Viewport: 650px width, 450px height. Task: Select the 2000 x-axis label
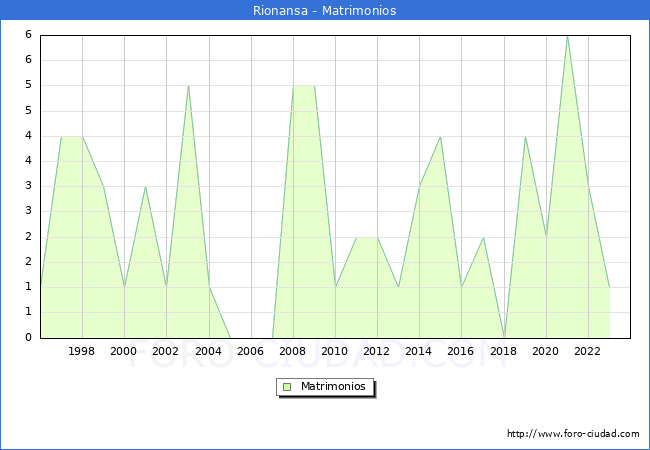pyautogui.click(x=124, y=351)
